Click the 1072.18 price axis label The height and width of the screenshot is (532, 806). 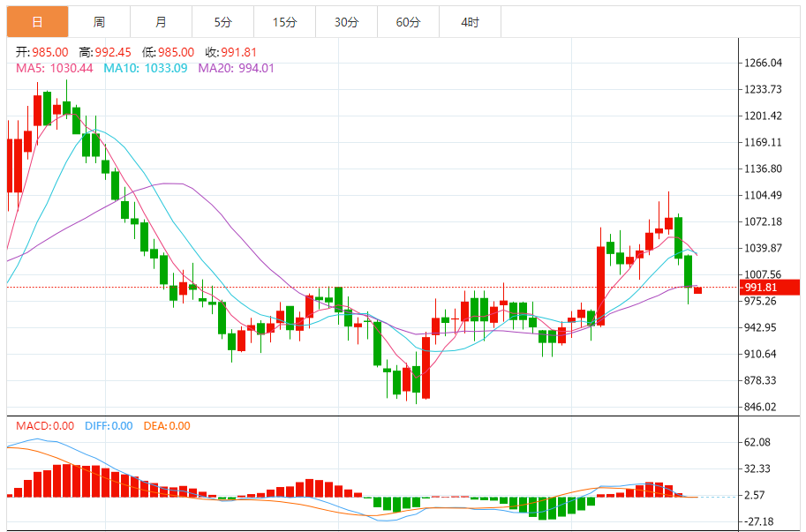pos(763,221)
